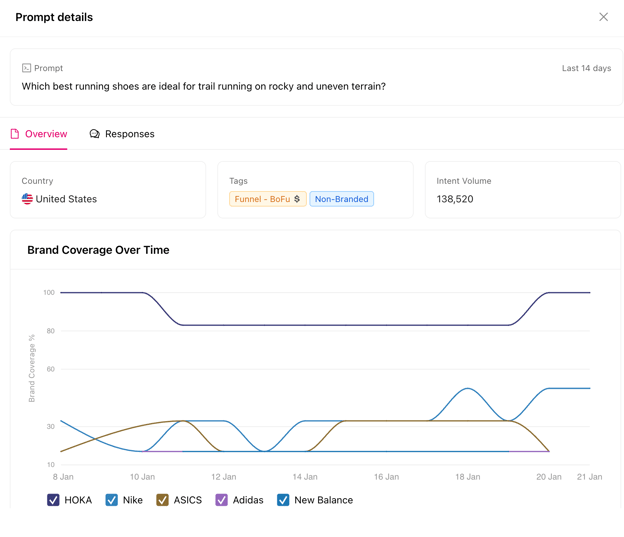The image size is (624, 537).
Task: Uncheck the HOKA brand checkbox
Action: point(53,500)
